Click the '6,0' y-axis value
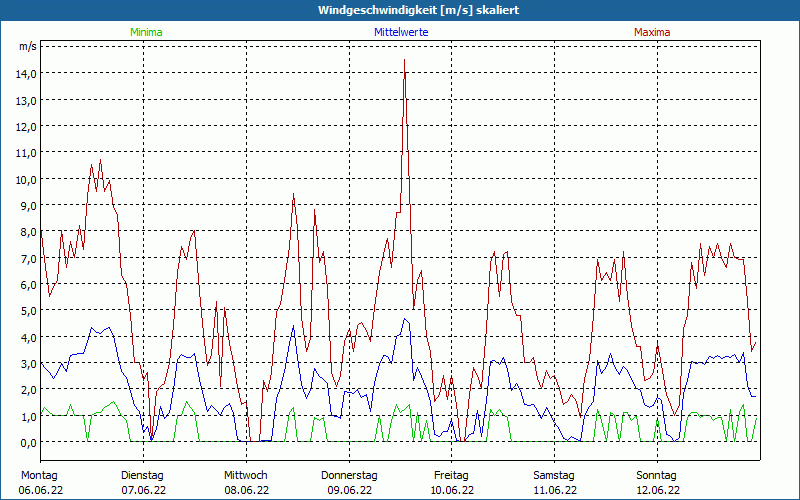This screenshot has height=500, width=800. 28,284
